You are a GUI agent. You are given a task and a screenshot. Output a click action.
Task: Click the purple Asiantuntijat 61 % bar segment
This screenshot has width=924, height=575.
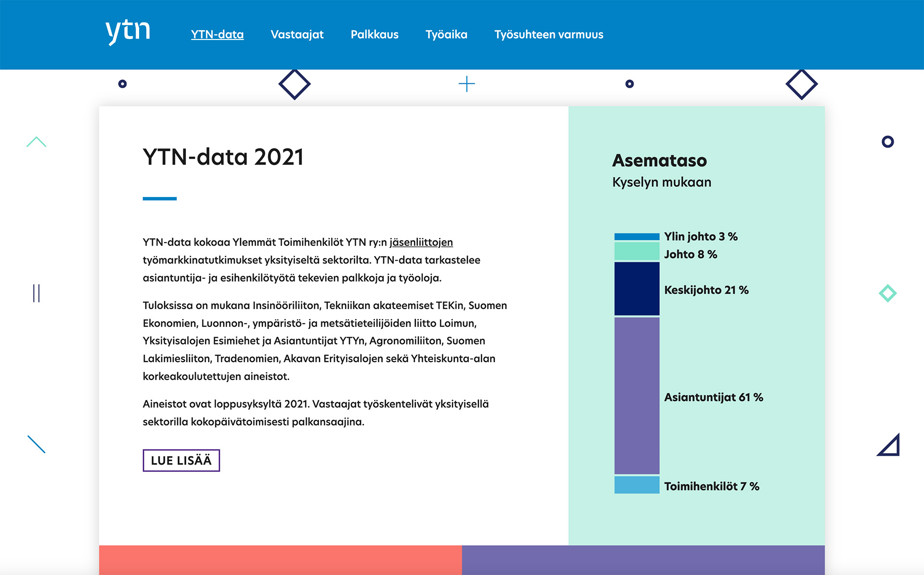click(637, 396)
